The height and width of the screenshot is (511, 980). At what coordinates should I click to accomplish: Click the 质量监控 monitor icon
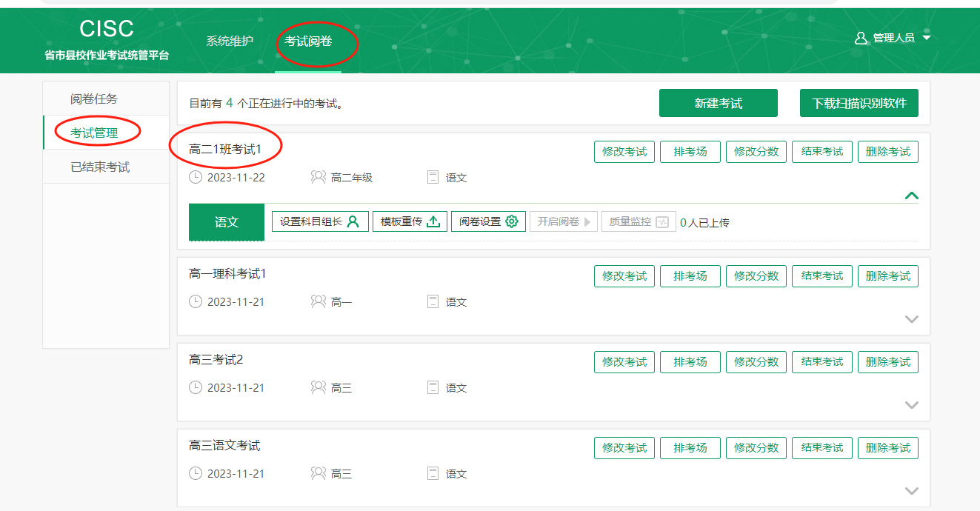coord(662,221)
